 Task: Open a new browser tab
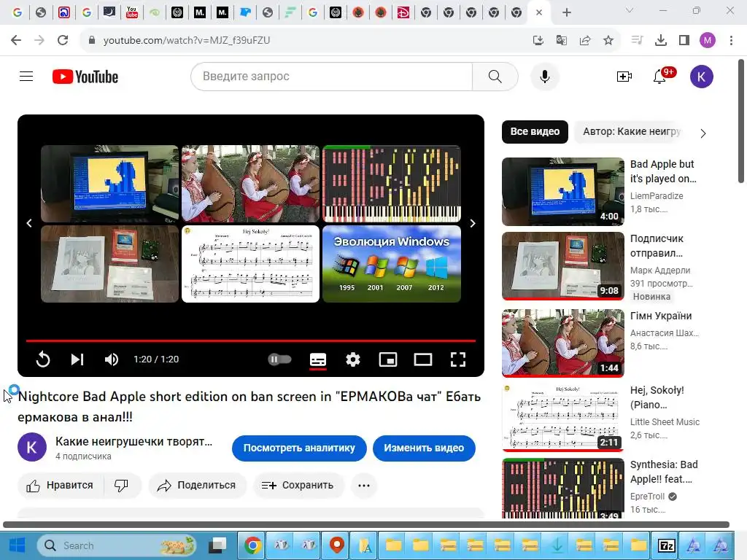click(566, 12)
